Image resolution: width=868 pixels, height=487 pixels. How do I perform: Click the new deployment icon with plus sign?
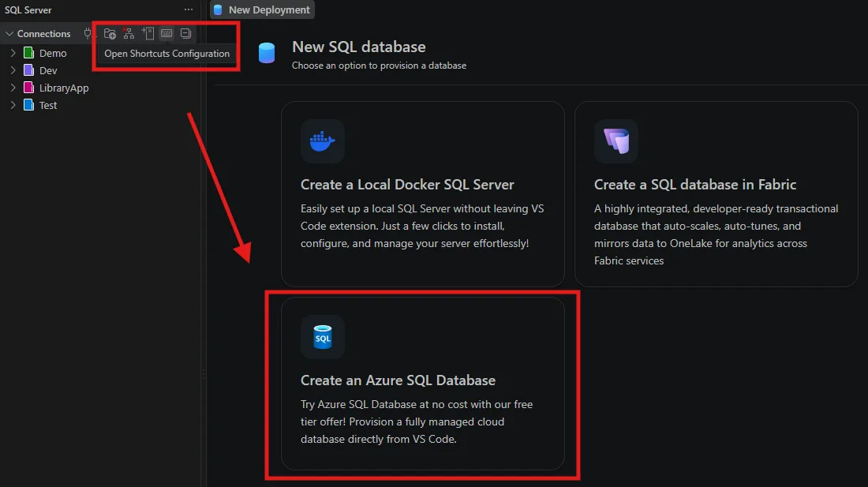click(148, 34)
